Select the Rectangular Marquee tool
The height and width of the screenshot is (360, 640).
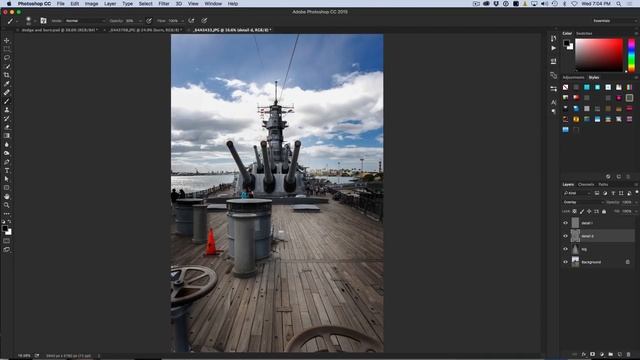tap(7, 49)
